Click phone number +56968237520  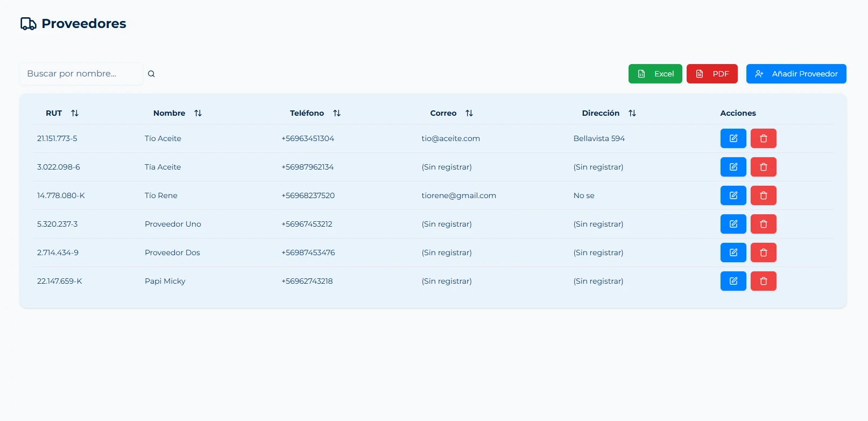308,195
